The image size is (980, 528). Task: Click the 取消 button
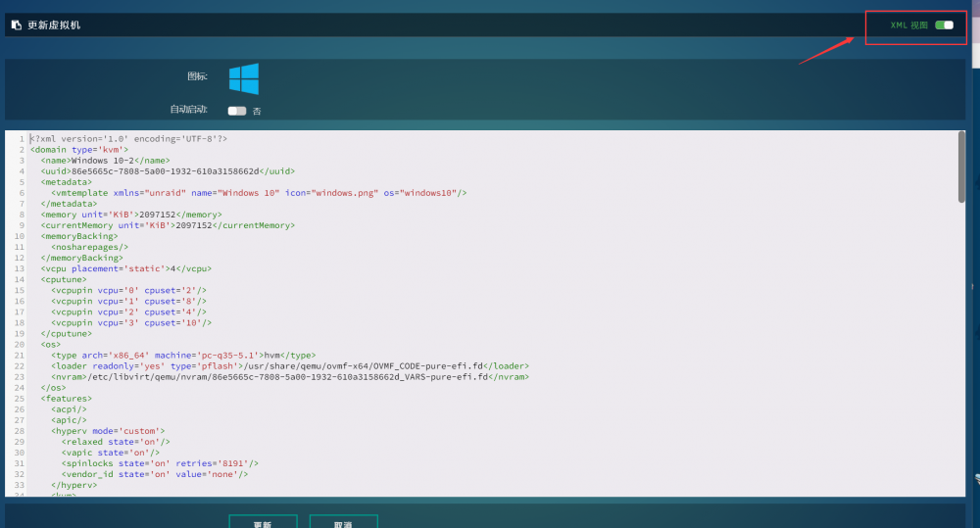pos(343,522)
